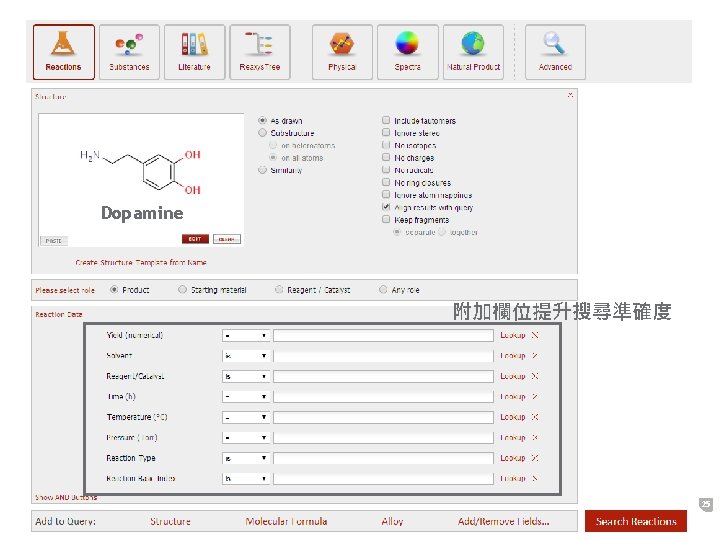The image size is (720, 540).
Task: Add Alloy to the query
Action: pos(392,522)
